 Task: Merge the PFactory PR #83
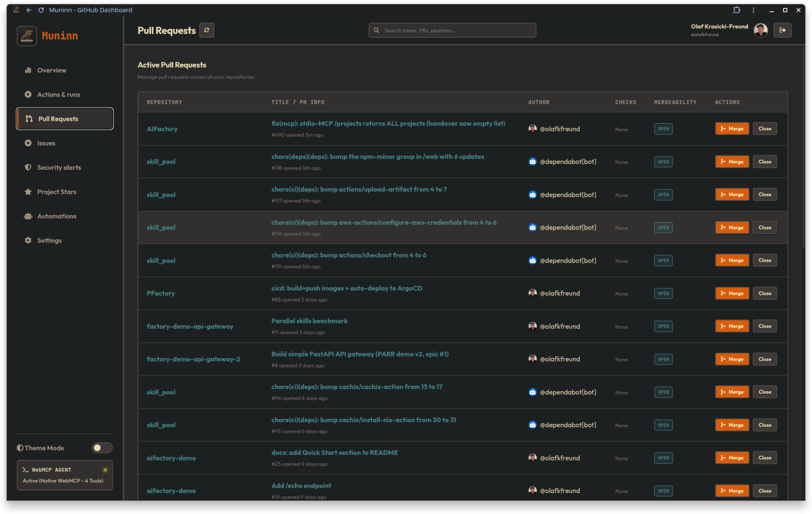732,293
